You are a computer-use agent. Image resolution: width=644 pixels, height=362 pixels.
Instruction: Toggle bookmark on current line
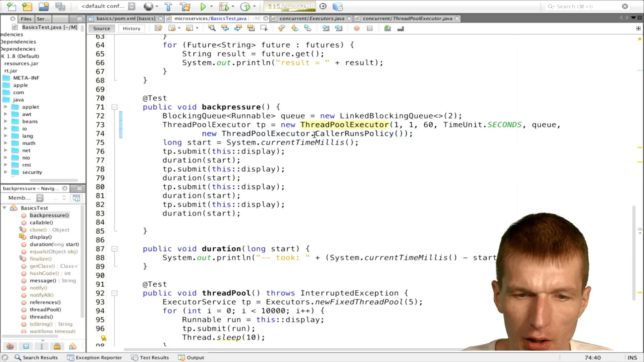[x=308, y=28]
